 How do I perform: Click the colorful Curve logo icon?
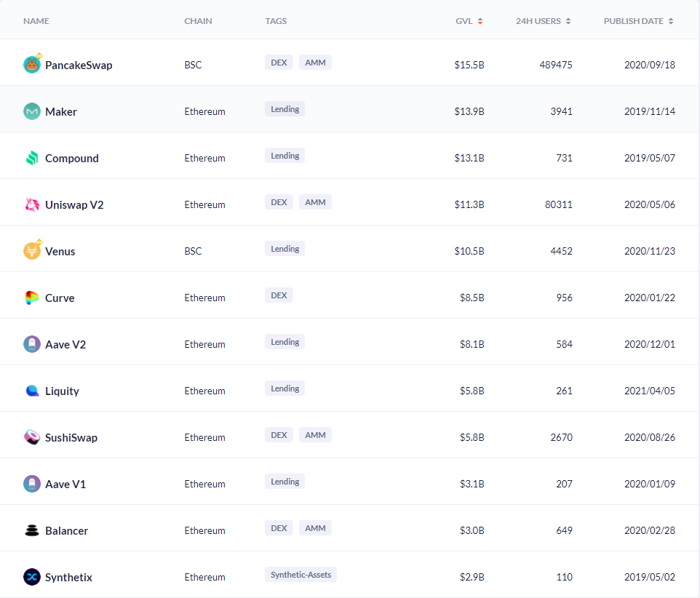pos(32,298)
